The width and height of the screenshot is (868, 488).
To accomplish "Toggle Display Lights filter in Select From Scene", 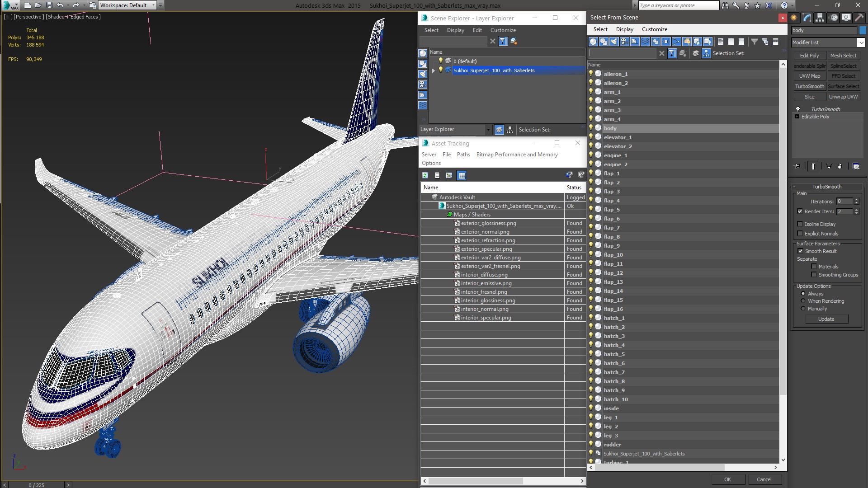I will coord(614,42).
